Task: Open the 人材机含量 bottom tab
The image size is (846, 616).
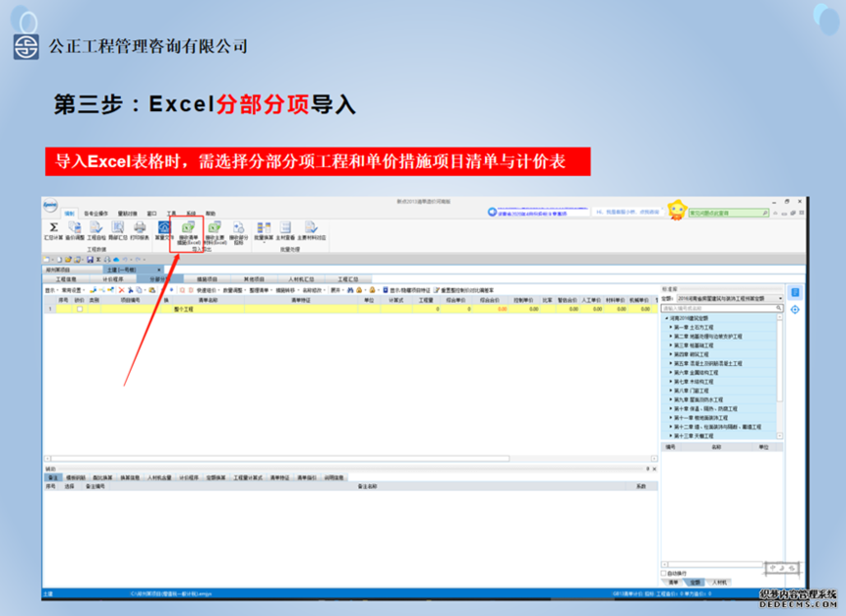Action: click(x=159, y=478)
